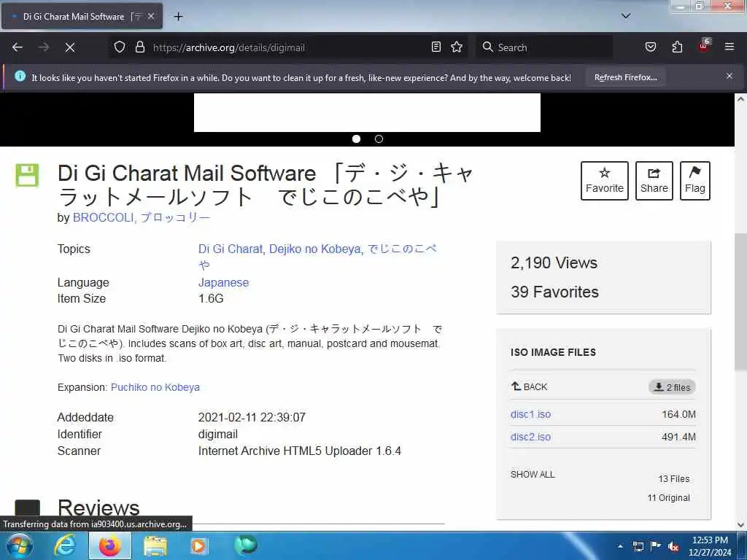Click the 1.6G item size value
This screenshot has height=560, width=747.
tap(211, 298)
